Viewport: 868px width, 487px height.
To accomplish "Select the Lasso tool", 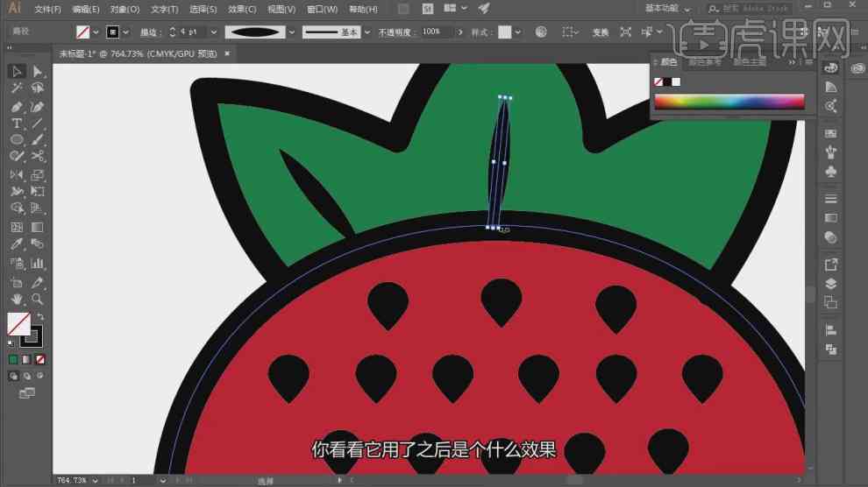I will point(37,88).
